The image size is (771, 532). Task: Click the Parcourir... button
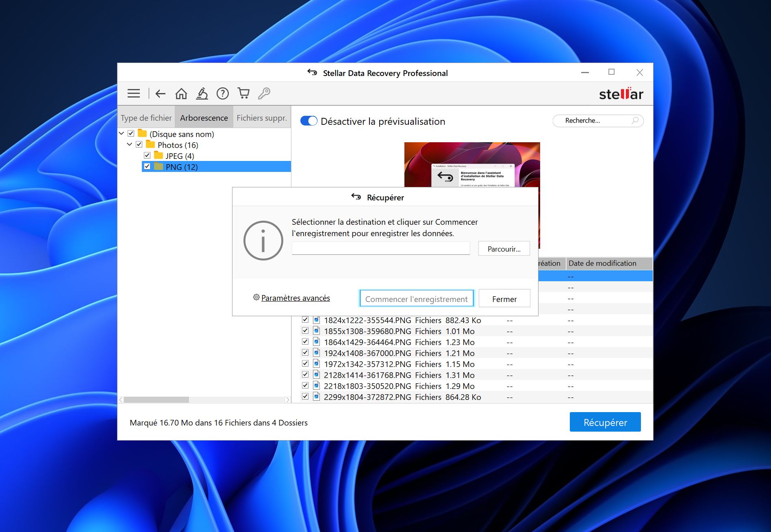tap(504, 249)
